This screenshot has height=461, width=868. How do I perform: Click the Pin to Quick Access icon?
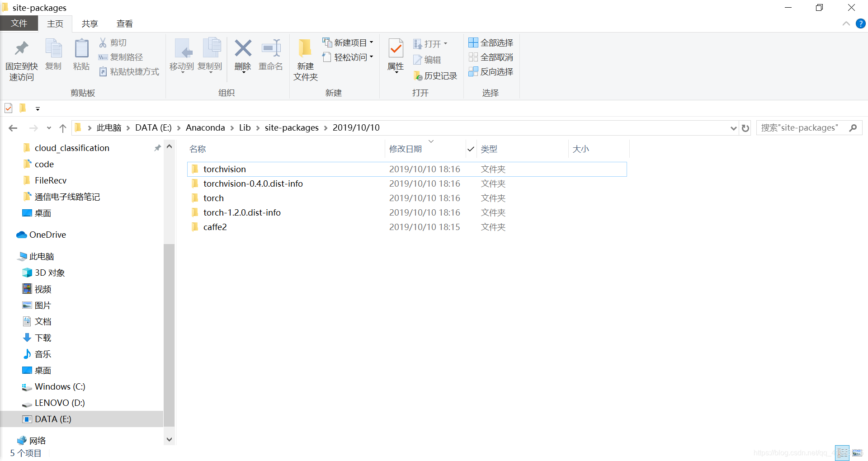pyautogui.click(x=21, y=48)
